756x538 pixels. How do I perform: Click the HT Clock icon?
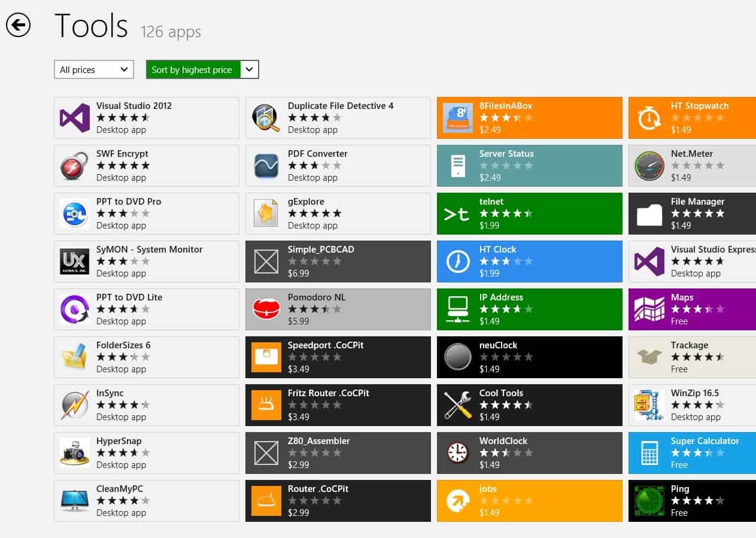pos(458,262)
